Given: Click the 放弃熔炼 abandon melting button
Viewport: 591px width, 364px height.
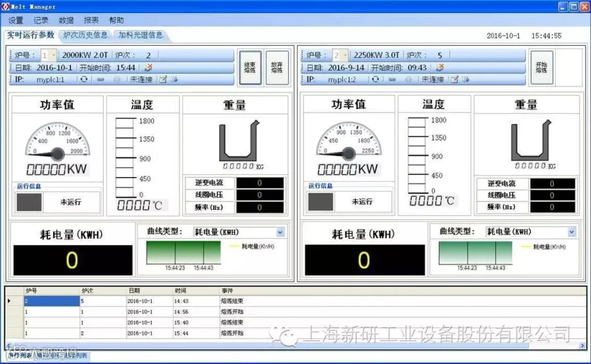Looking at the screenshot, I should point(277,68).
